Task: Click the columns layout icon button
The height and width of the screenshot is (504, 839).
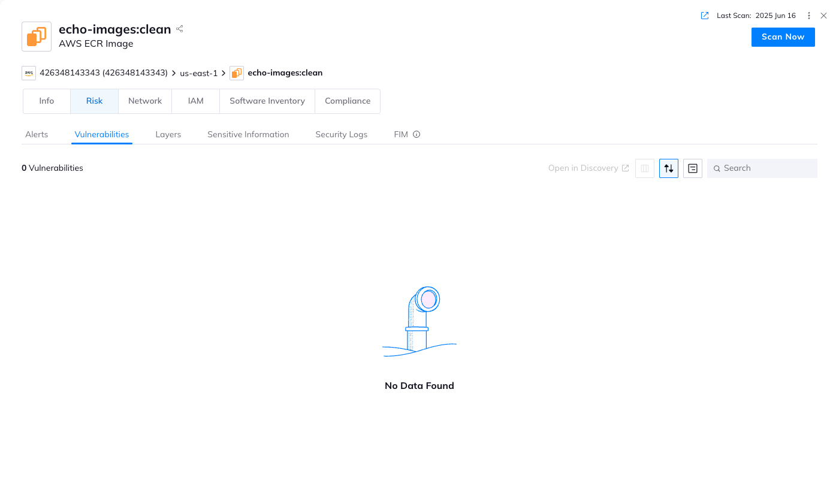Action: coord(645,168)
